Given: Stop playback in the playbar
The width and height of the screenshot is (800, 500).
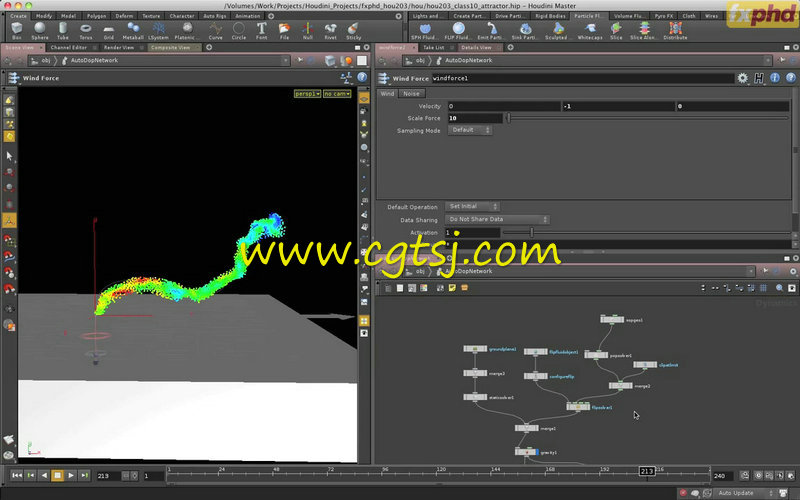Looking at the screenshot, I should tap(58, 476).
